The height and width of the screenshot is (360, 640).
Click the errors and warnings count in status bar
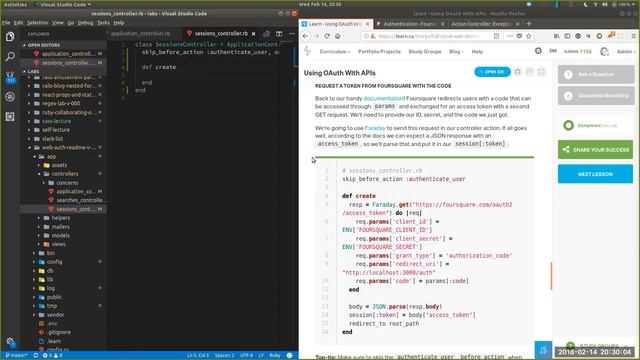pos(53,356)
